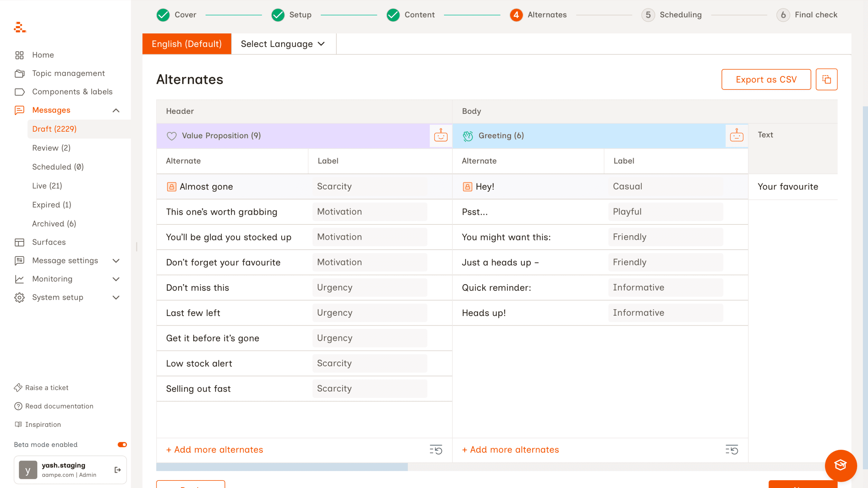Screen dimensions: 868x488
Task: Click the reset icon under Header alternates
Action: pos(436,449)
